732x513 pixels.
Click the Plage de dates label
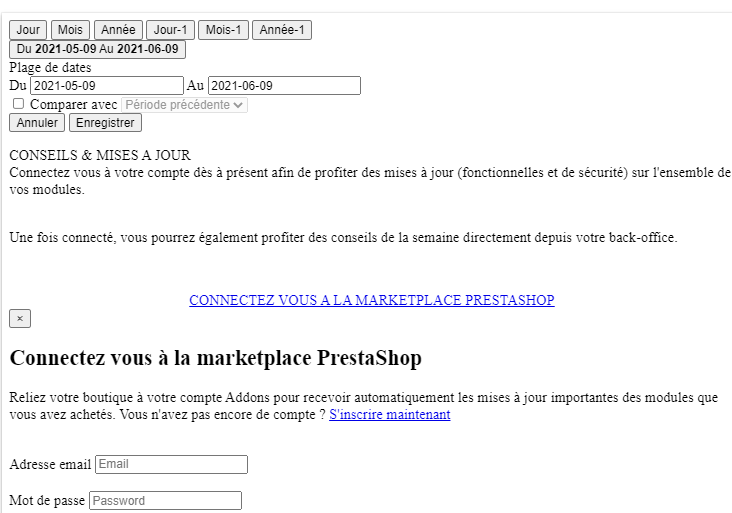tap(50, 68)
